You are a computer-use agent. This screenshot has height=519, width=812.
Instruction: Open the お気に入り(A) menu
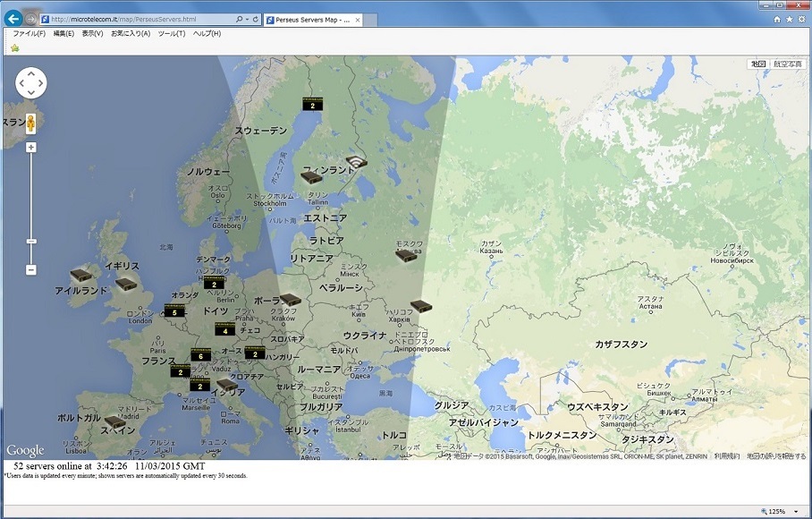point(131,33)
